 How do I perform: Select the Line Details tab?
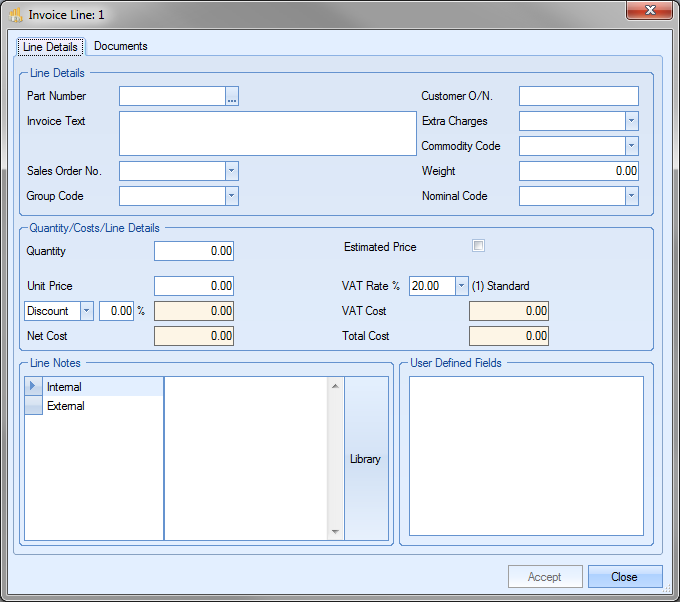(50, 47)
